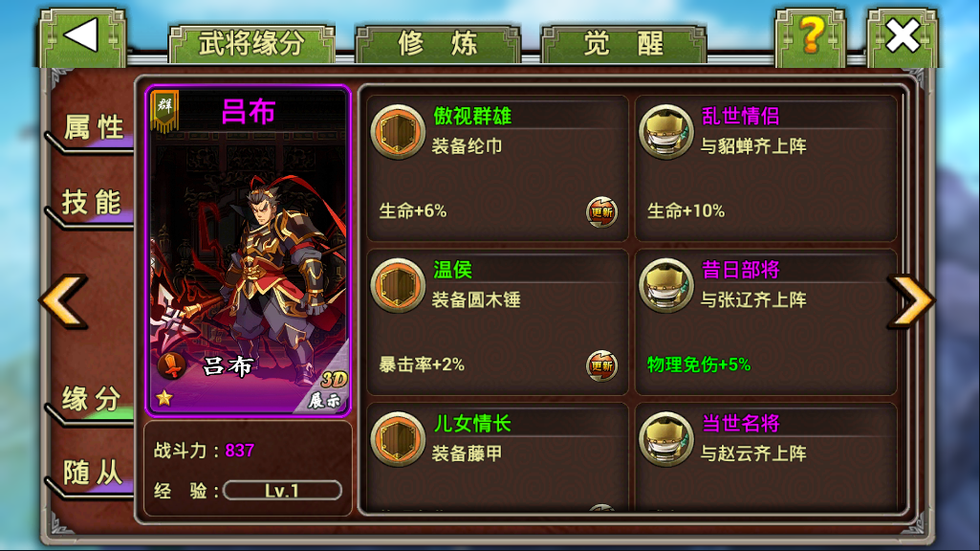Select the 属性 side tab
The width and height of the screenshot is (980, 551).
coord(93,128)
